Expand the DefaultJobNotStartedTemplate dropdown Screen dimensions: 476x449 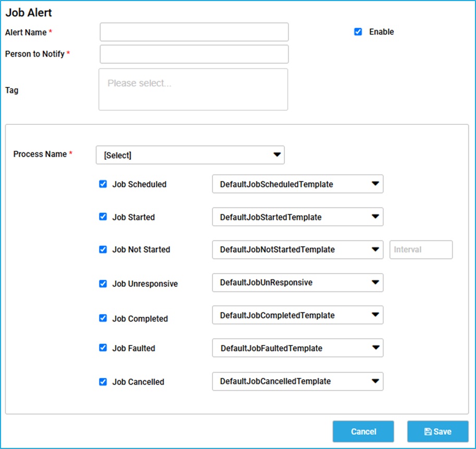[x=298, y=250]
